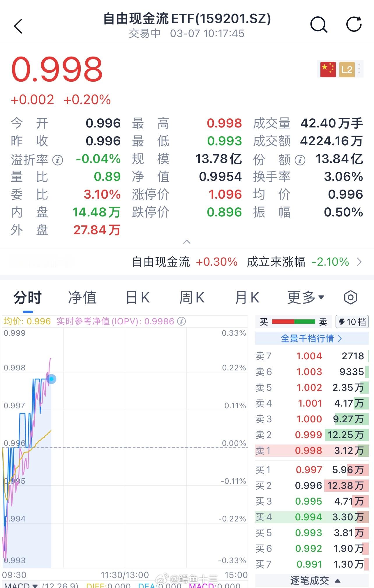374x588 pixels.
Task: Select 买2 row at 0.996
Action: [x=312, y=485]
